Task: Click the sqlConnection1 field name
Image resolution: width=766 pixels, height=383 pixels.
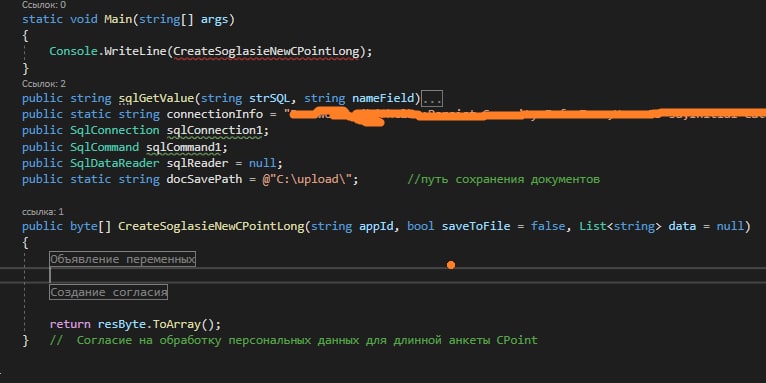Action: pos(214,131)
